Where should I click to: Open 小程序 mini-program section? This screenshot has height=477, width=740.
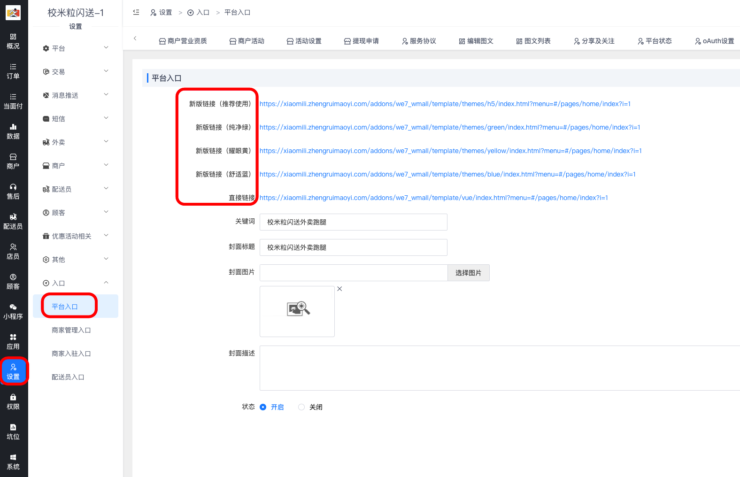(13, 311)
